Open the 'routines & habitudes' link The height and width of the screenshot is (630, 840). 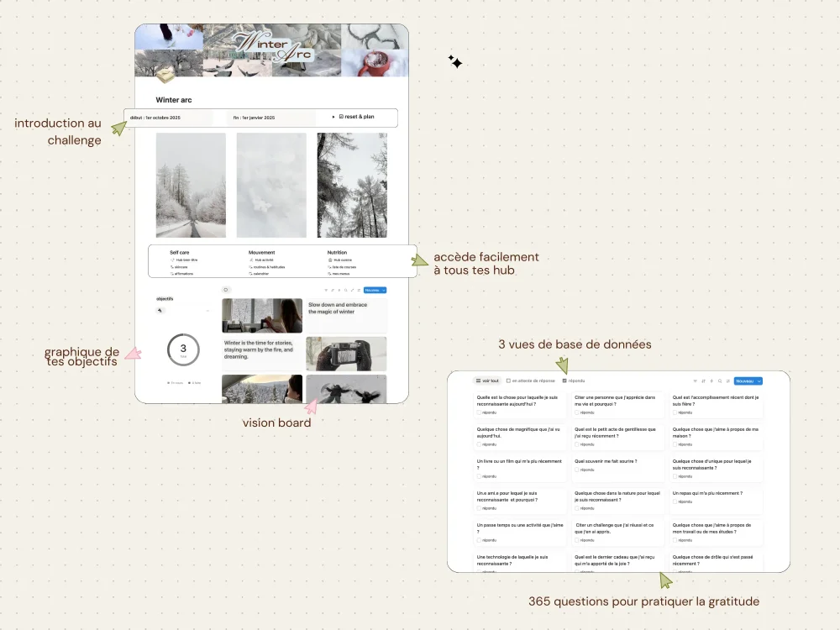[267, 267]
